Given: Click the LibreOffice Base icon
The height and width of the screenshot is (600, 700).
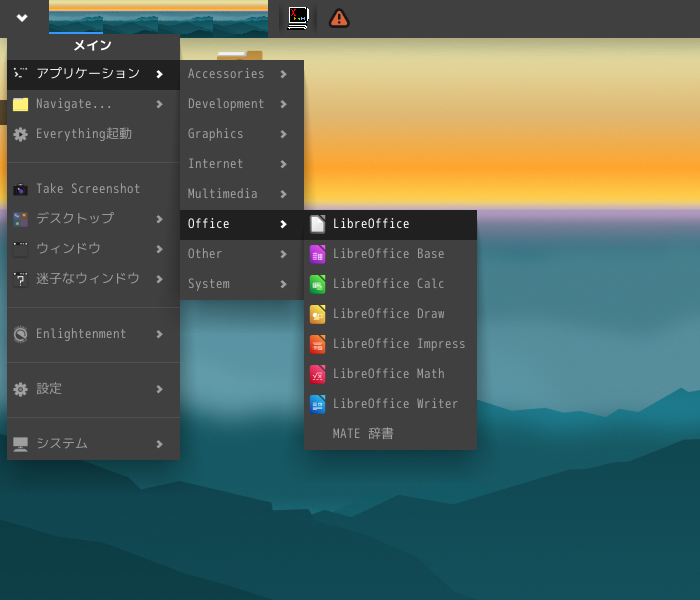Looking at the screenshot, I should click(317, 254).
